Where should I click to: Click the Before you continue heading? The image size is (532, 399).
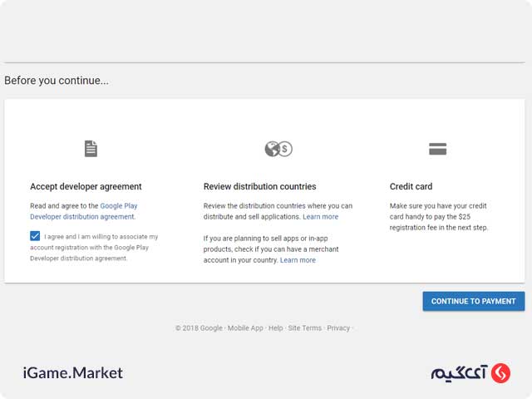(x=57, y=81)
